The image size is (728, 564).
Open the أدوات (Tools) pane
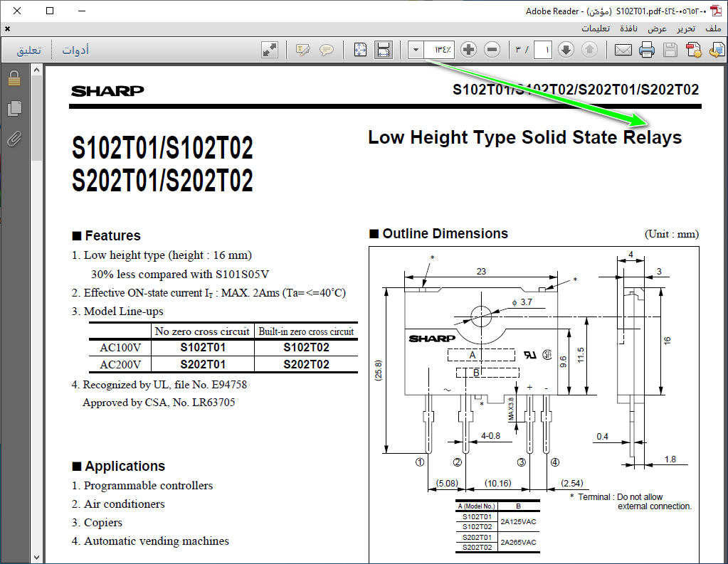(75, 50)
